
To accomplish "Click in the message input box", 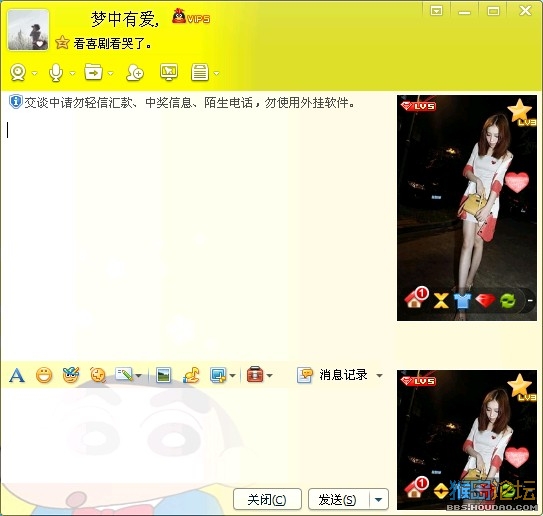I will tap(197, 436).
